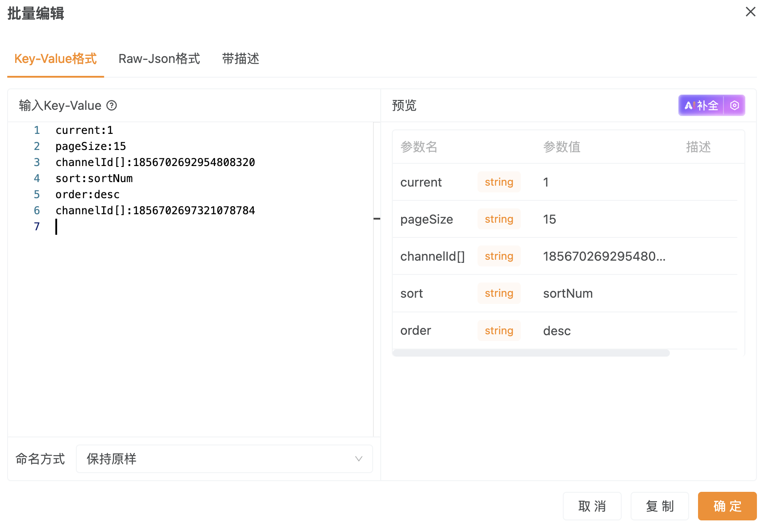Click the dropdown chevron in 命名方式 field
The height and width of the screenshot is (532, 773).
coord(358,459)
